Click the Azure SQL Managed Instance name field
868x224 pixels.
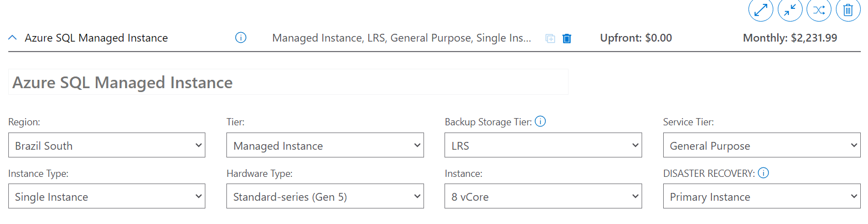click(288, 83)
